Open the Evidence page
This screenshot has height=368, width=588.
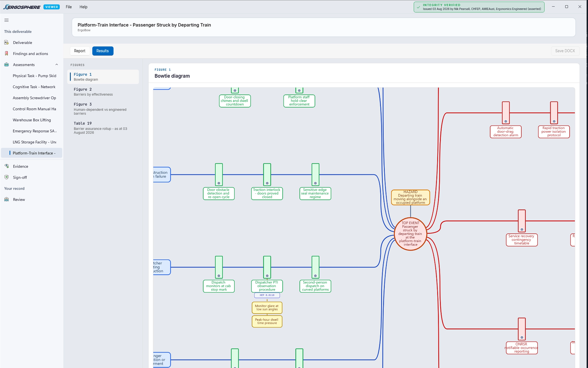point(21,166)
